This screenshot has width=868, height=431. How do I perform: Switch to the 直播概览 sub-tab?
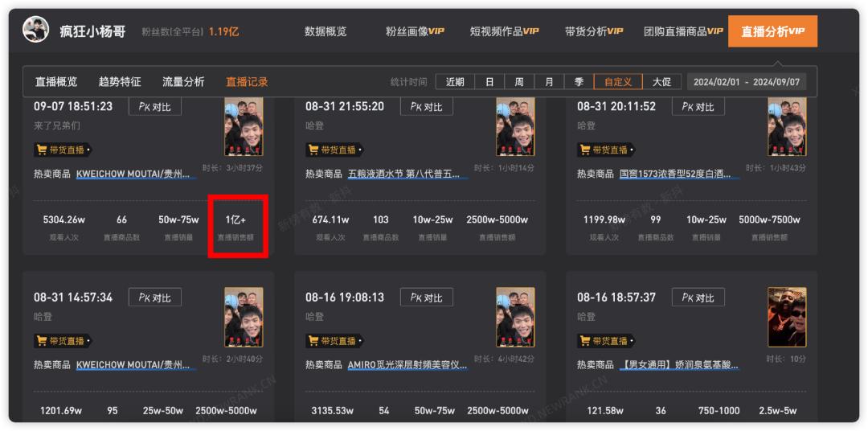click(x=56, y=82)
